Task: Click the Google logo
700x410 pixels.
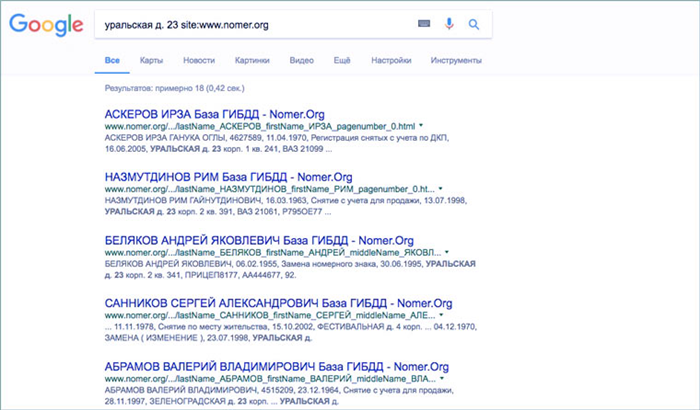Action: click(x=46, y=25)
